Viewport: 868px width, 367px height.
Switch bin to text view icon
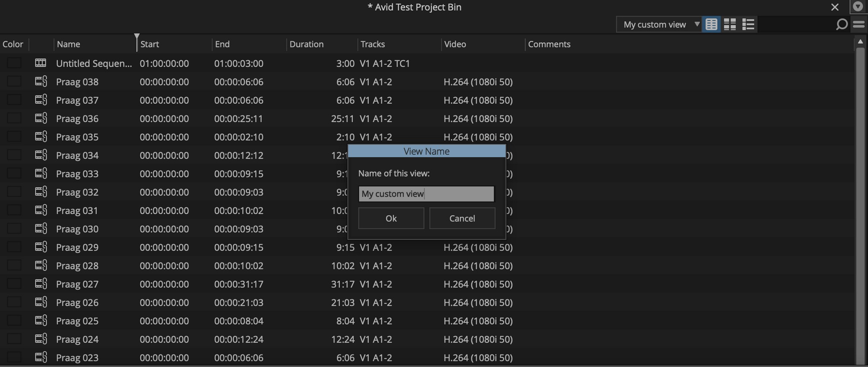click(x=711, y=24)
